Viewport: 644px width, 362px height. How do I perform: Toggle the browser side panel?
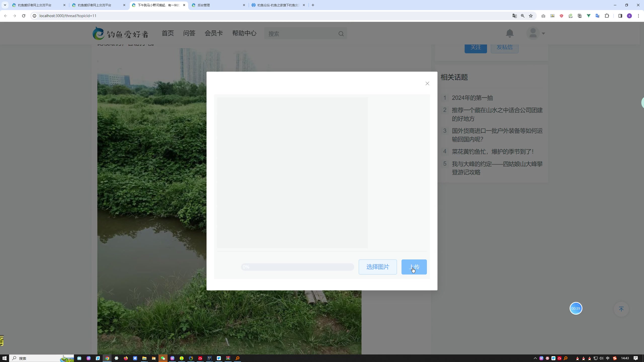pyautogui.click(x=620, y=16)
